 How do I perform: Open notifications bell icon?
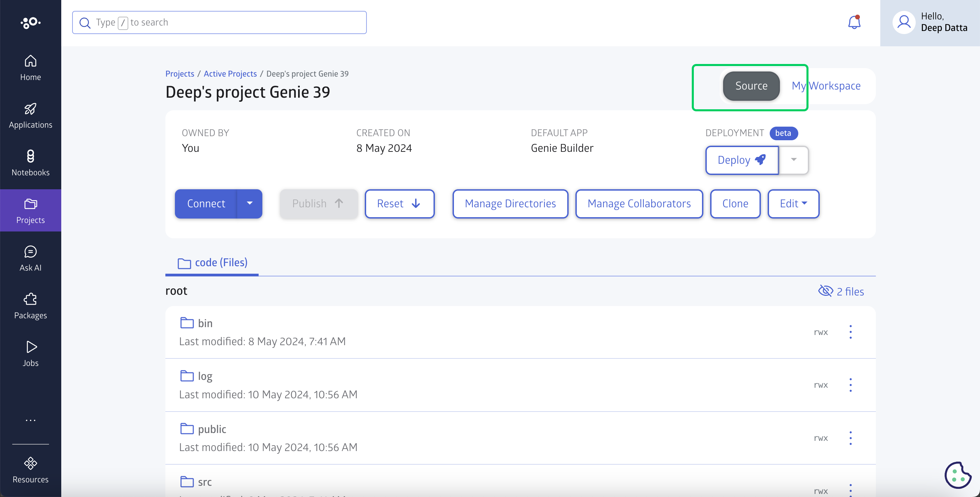click(x=854, y=22)
